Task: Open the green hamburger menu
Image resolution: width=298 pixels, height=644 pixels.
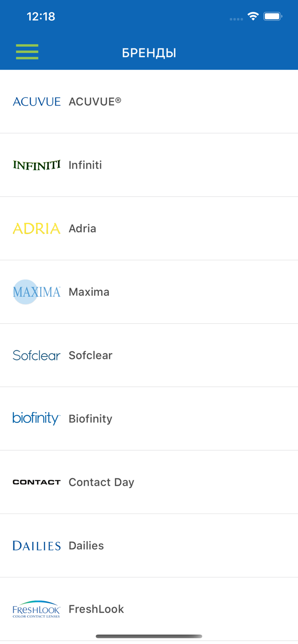Action: pos(27,52)
